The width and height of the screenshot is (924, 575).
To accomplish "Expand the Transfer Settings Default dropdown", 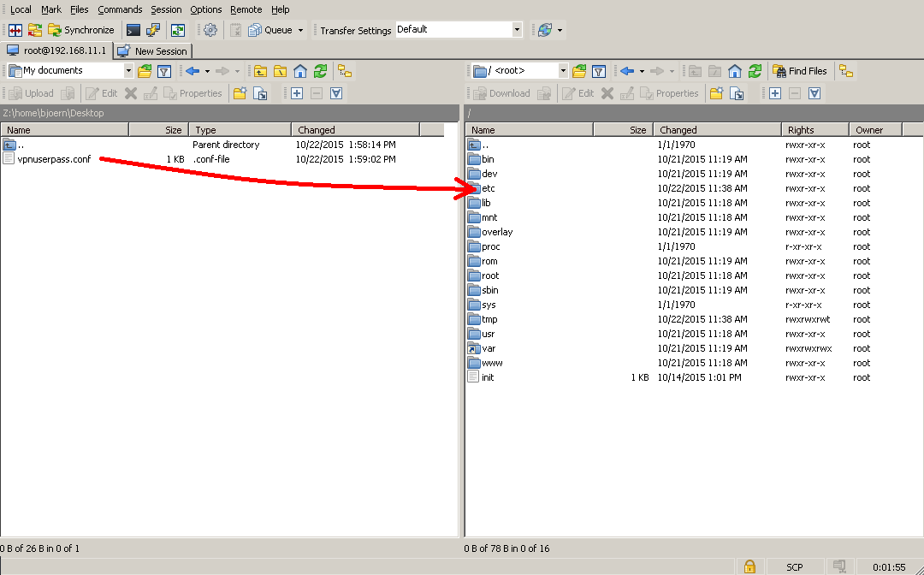I will pyautogui.click(x=517, y=30).
